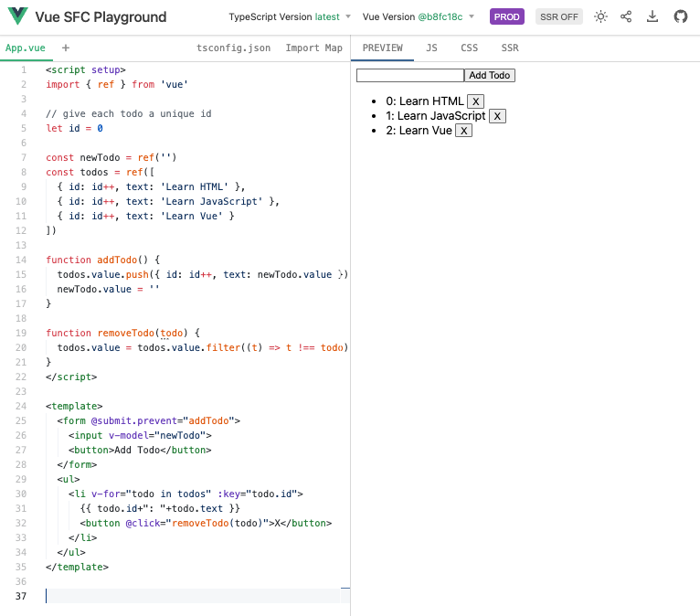The image size is (700, 616).
Task: Switch to the JS output tab
Action: click(x=431, y=48)
